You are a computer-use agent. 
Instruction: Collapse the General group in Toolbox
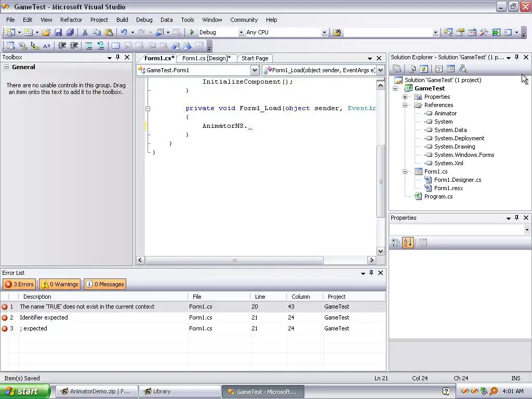(x=6, y=67)
